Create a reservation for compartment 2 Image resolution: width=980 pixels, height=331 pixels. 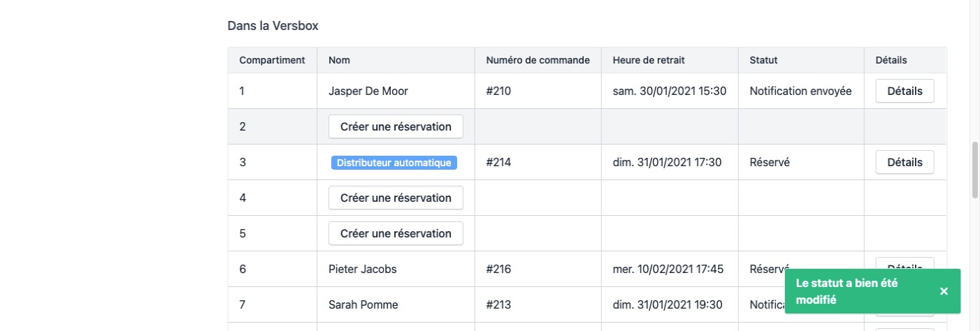point(396,126)
